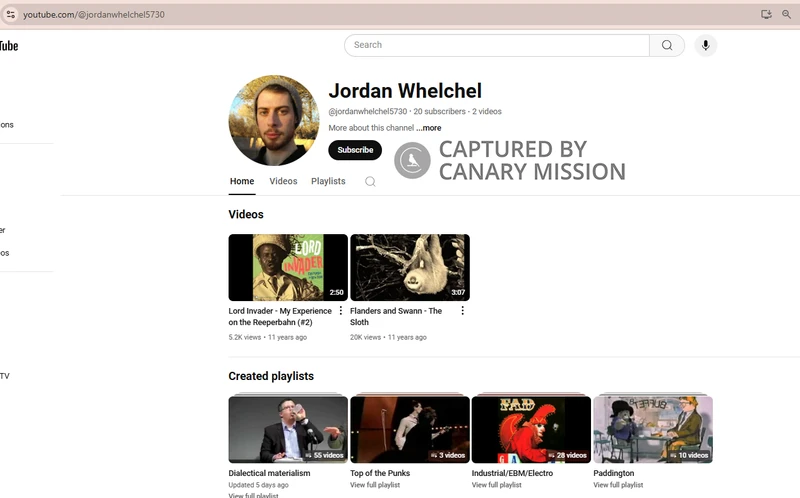Play Flanders and Swann Sloth thumbnail
800x498 pixels.
(410, 267)
